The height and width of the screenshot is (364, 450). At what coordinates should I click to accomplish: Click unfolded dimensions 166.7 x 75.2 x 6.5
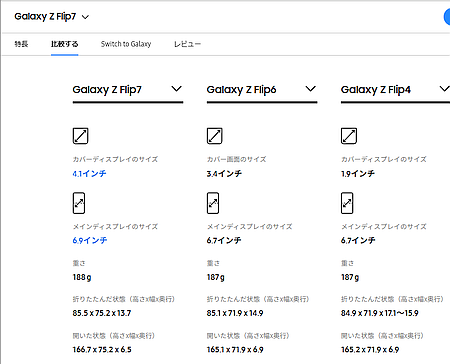[x=102, y=350]
